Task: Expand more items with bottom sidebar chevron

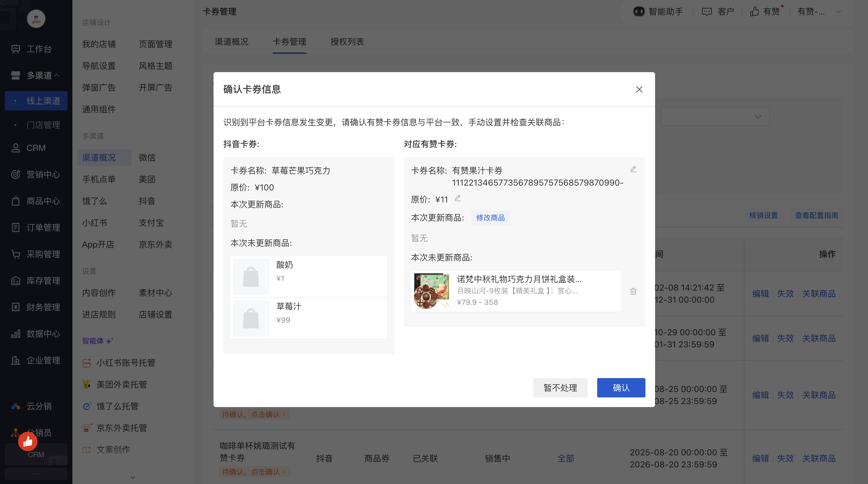Action: pyautogui.click(x=132, y=477)
